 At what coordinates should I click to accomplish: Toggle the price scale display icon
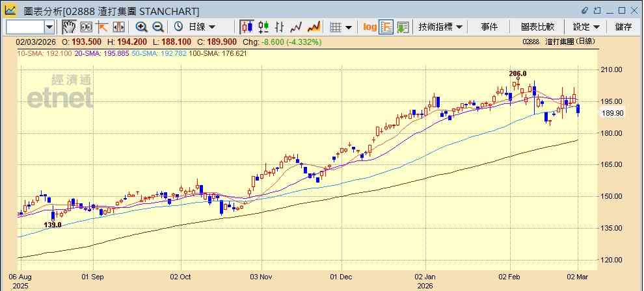point(386,27)
